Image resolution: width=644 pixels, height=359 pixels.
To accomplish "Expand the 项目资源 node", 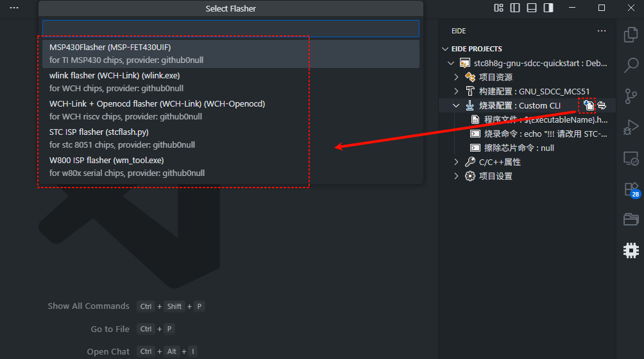I will pos(456,77).
